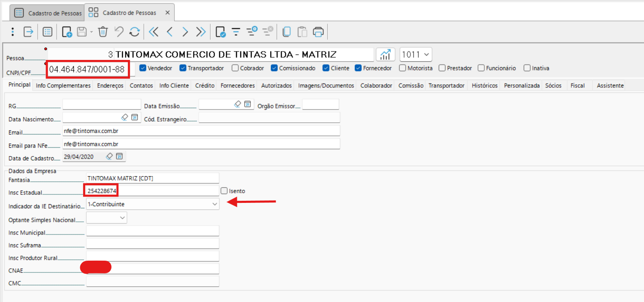Click the chart icon beside the Pessoa name
This screenshot has height=302, width=644.
tap(385, 54)
